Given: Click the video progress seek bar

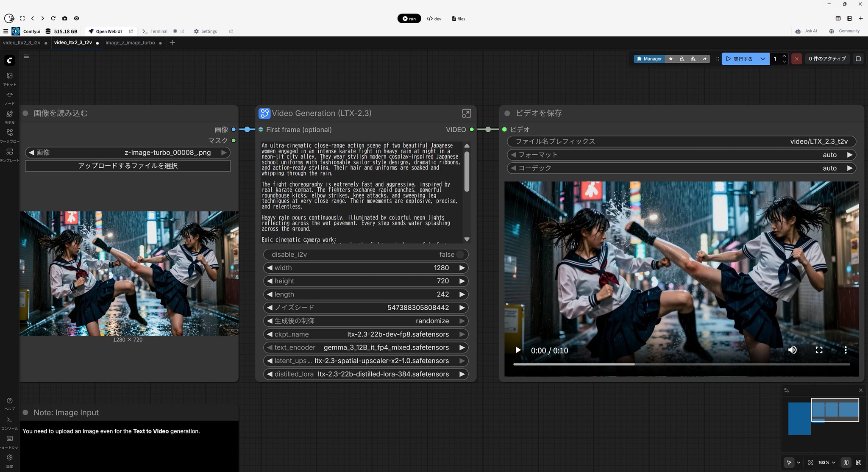Looking at the screenshot, I should 681,364.
